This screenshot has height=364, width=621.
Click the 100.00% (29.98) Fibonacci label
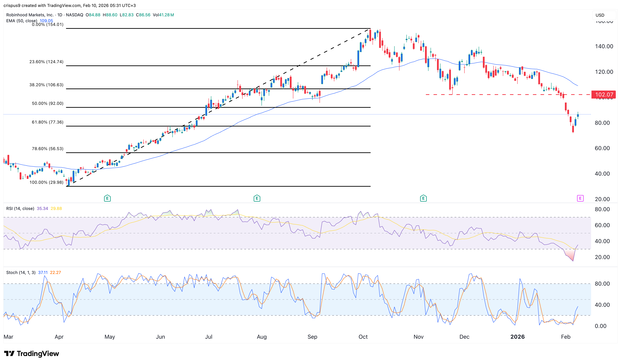coord(46,182)
